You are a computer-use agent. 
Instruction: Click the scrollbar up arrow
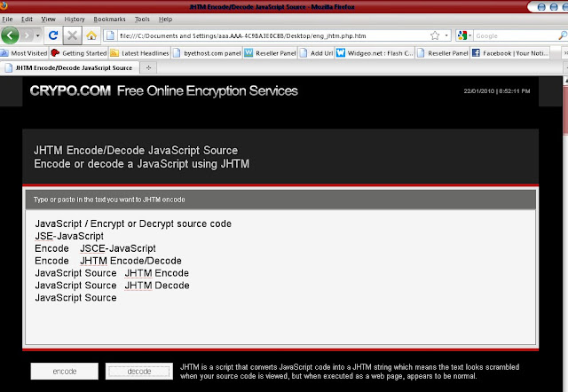(x=565, y=81)
